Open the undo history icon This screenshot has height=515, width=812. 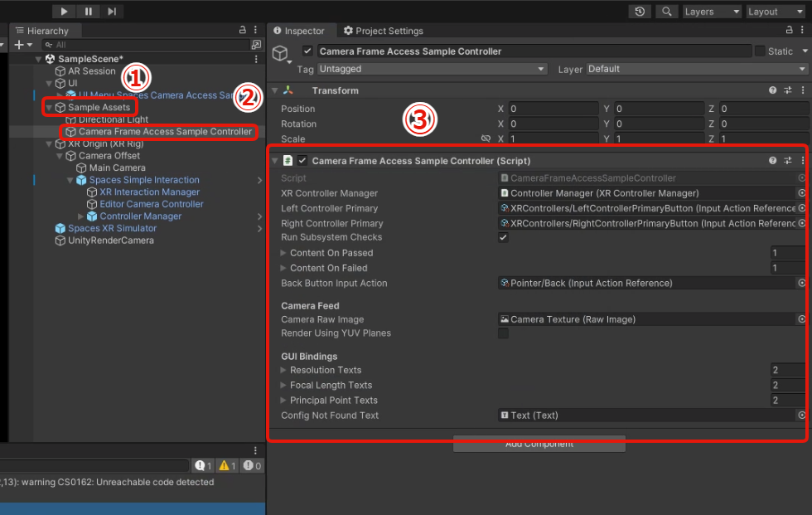640,12
